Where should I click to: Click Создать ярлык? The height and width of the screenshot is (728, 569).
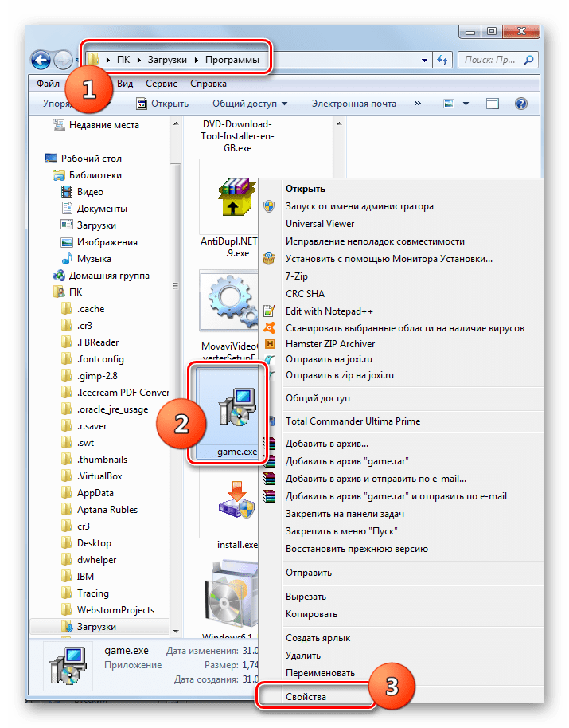pos(318,638)
